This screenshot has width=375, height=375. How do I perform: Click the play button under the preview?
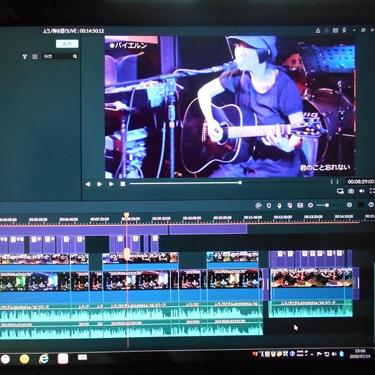pyautogui.click(x=99, y=184)
